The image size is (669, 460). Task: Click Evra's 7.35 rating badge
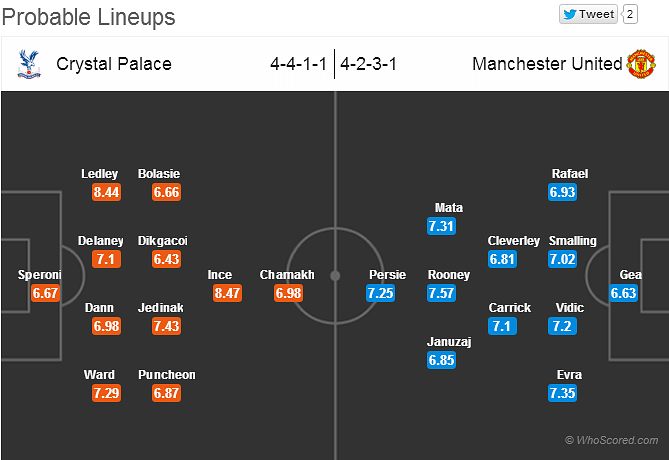click(562, 393)
